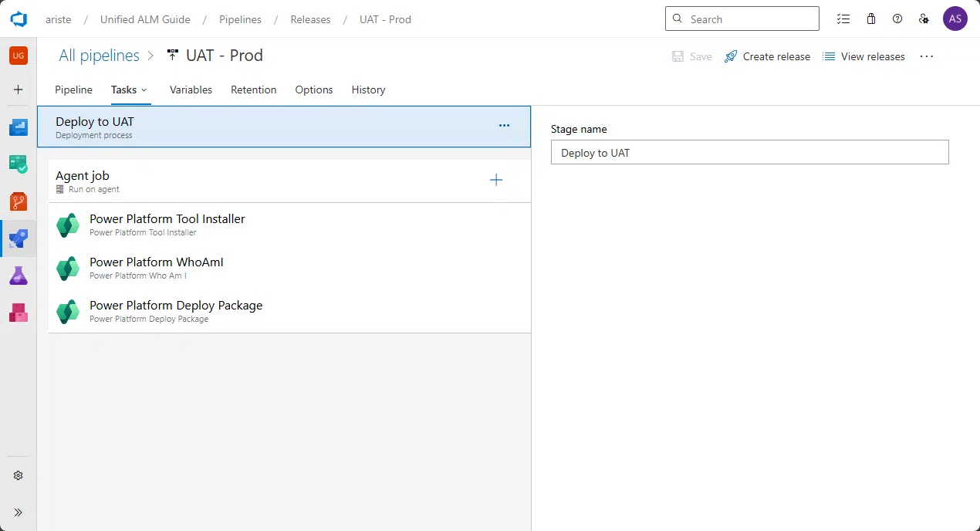Select the Pipelines rocket icon
Screen dimensions: 980x531
(x=18, y=238)
